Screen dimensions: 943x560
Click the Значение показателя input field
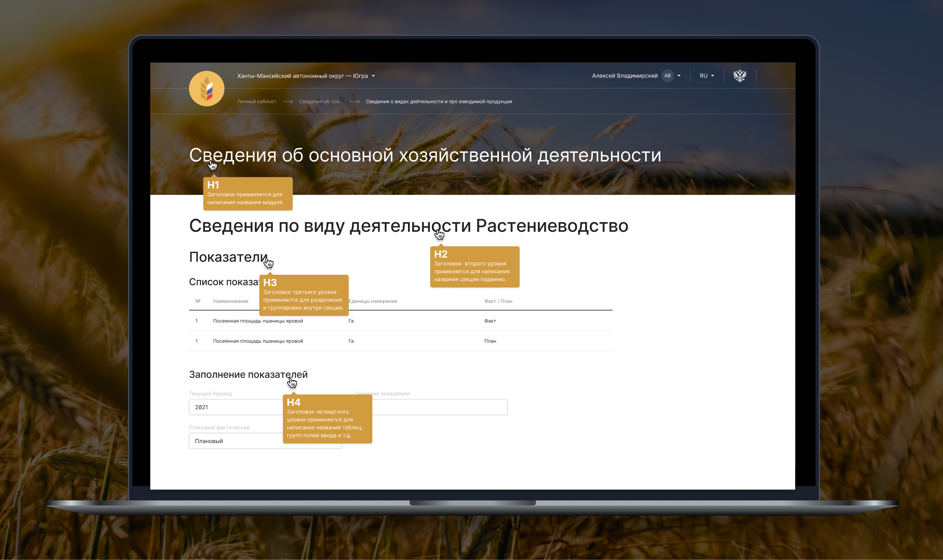[440, 407]
